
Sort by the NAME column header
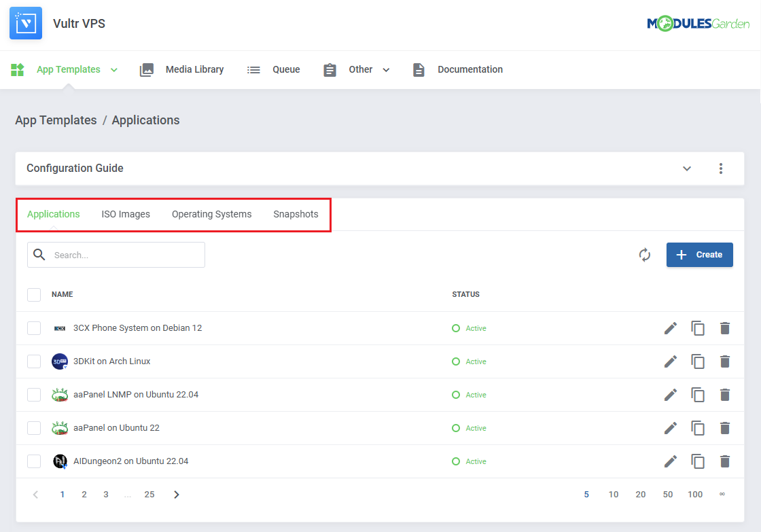[x=62, y=295]
